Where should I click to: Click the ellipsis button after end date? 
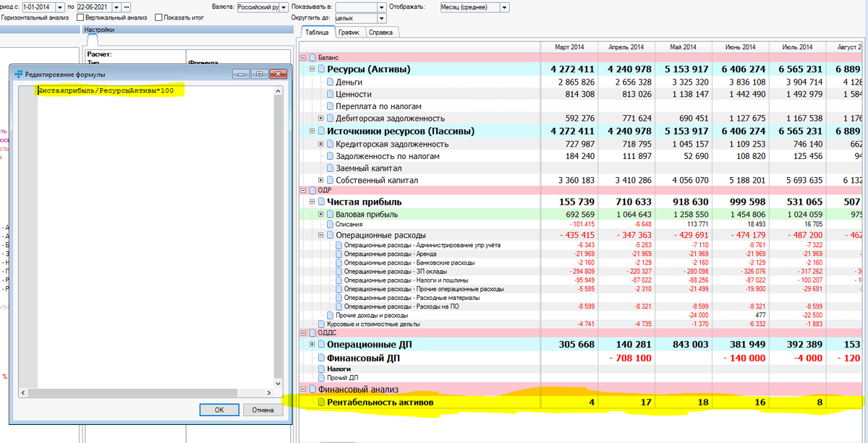[127, 7]
